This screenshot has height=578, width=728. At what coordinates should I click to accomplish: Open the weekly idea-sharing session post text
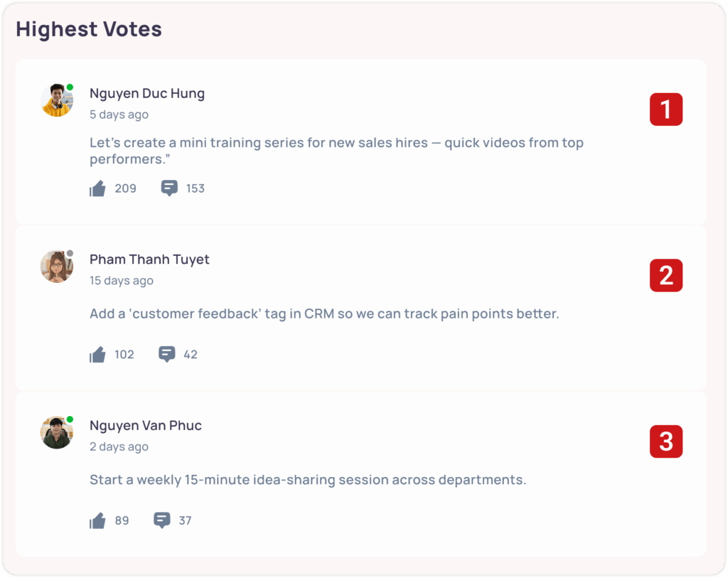308,480
